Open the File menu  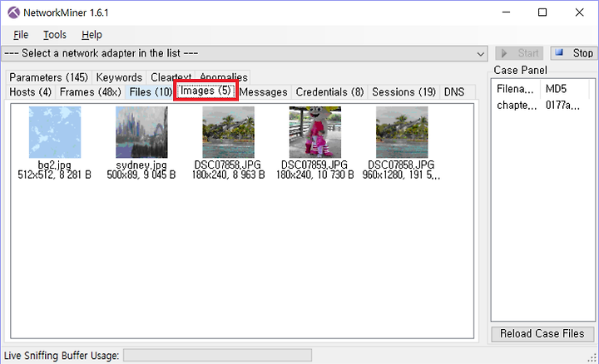click(21, 35)
